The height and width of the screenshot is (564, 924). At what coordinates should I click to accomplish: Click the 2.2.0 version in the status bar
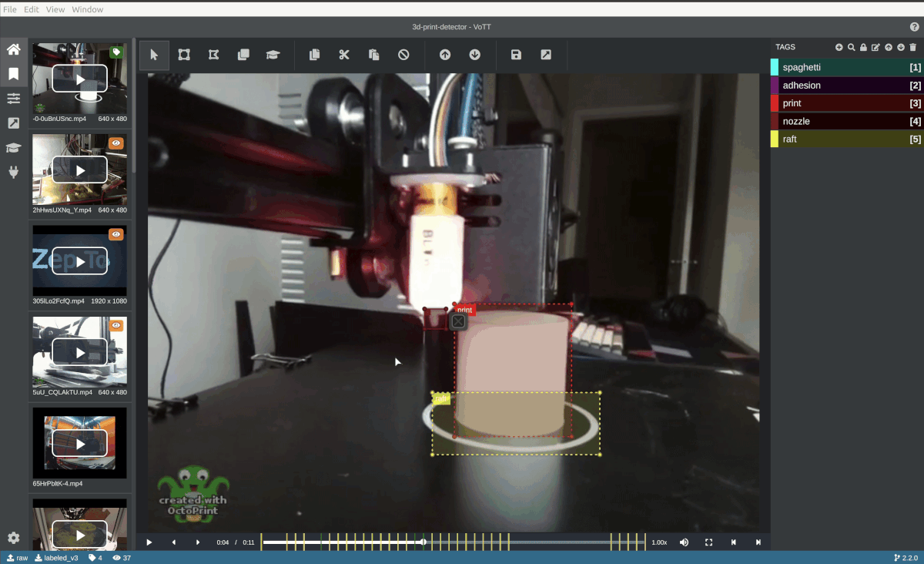(x=906, y=558)
